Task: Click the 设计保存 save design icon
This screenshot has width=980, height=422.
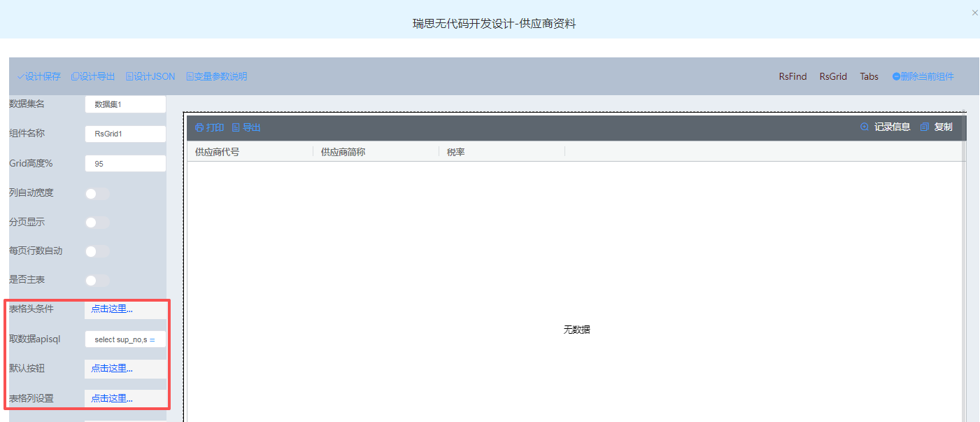Action: (x=21, y=76)
